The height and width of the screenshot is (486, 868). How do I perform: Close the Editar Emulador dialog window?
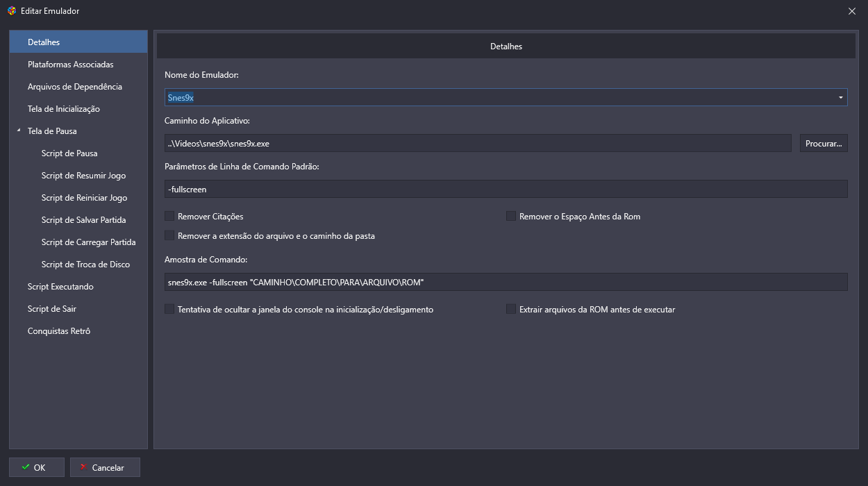click(x=852, y=11)
